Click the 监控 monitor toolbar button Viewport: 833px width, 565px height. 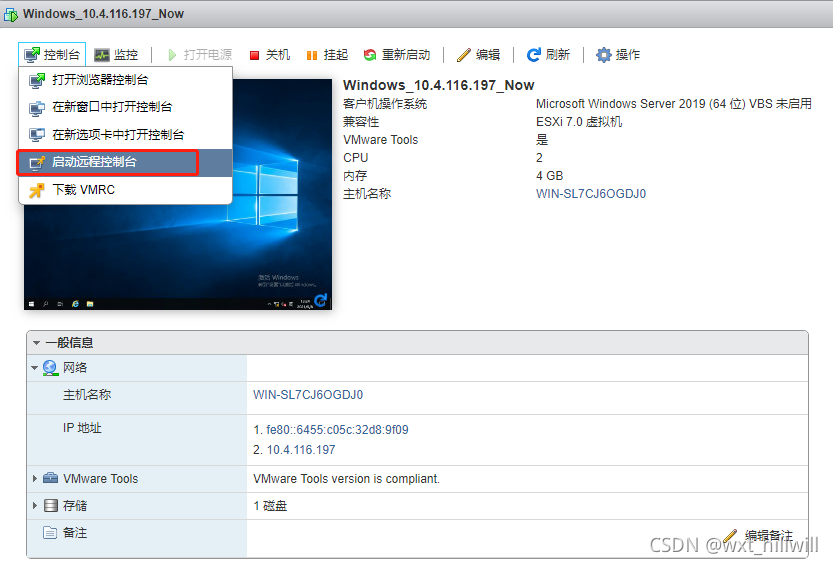click(x=116, y=55)
